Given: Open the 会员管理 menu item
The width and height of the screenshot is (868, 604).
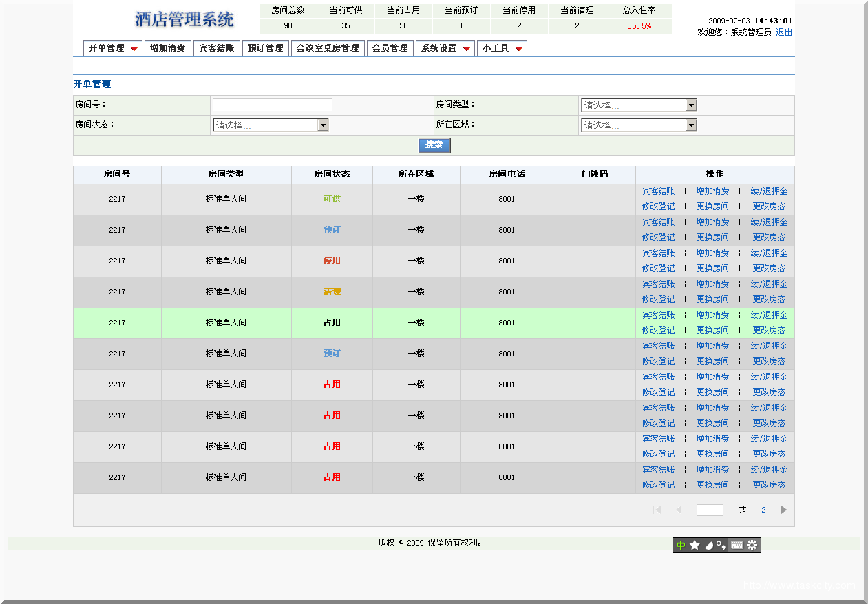Looking at the screenshot, I should [390, 48].
